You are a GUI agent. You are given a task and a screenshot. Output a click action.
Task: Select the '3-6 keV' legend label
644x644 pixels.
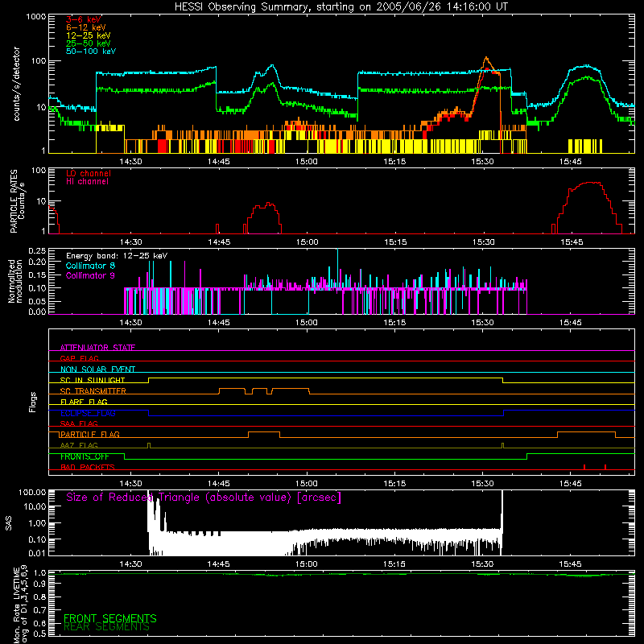(83, 19)
